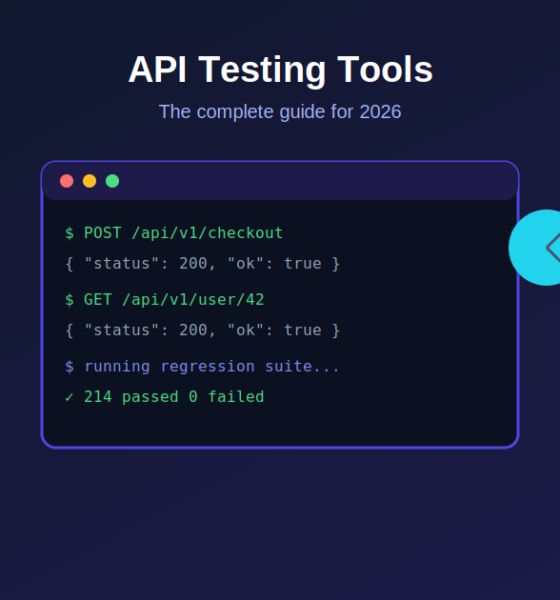Image resolution: width=560 pixels, height=600 pixels.
Task: Click the /api/v1/user/42 endpoint path
Action: [193, 300]
